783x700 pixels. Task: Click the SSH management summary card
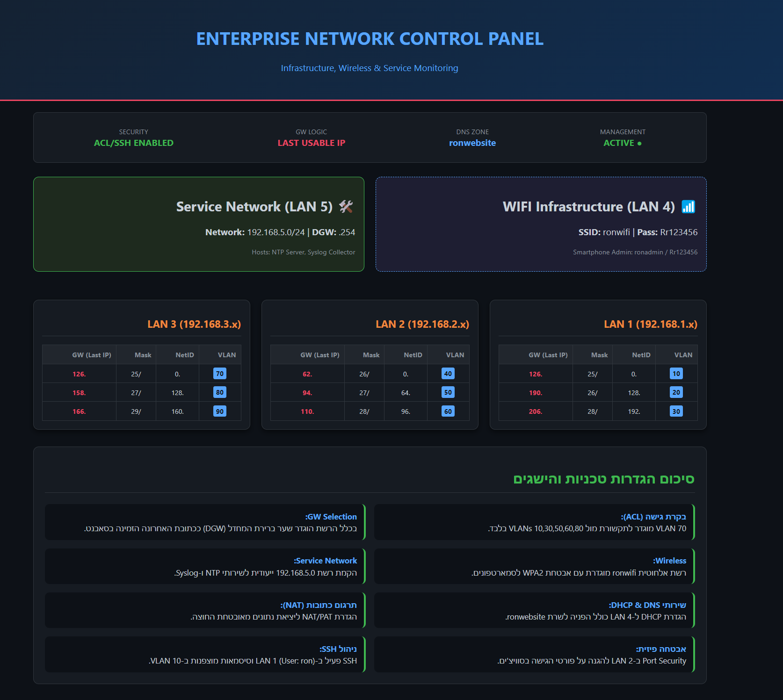(x=205, y=654)
